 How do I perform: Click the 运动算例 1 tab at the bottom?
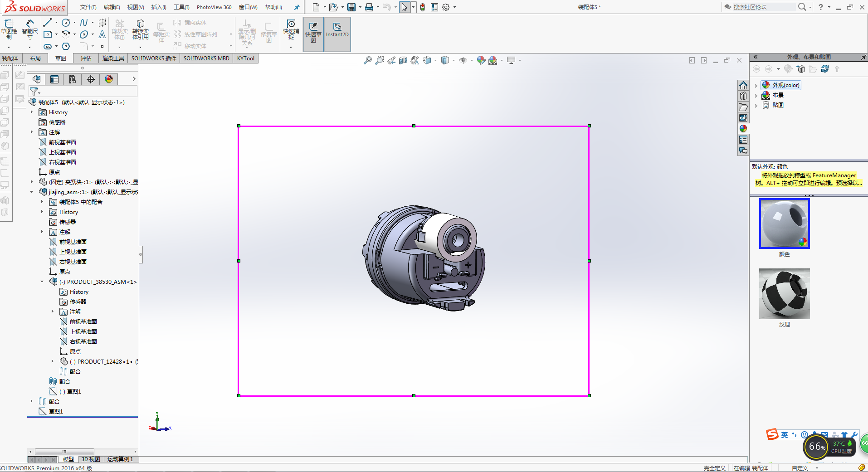pos(120,459)
